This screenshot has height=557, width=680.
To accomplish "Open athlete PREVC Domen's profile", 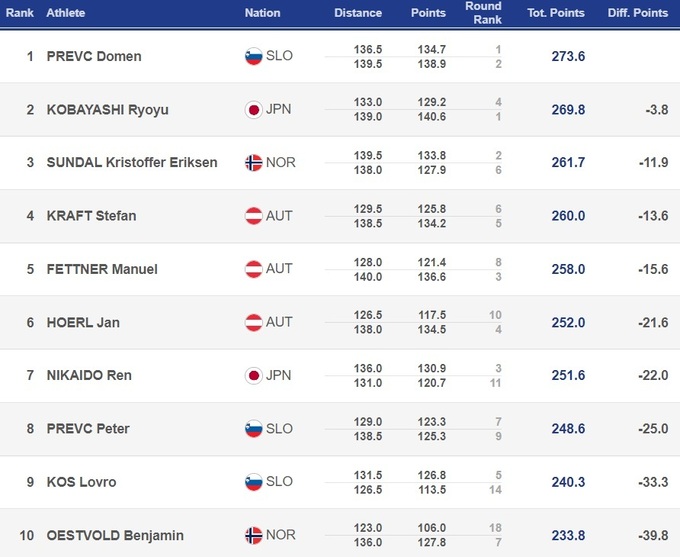I will [94, 56].
